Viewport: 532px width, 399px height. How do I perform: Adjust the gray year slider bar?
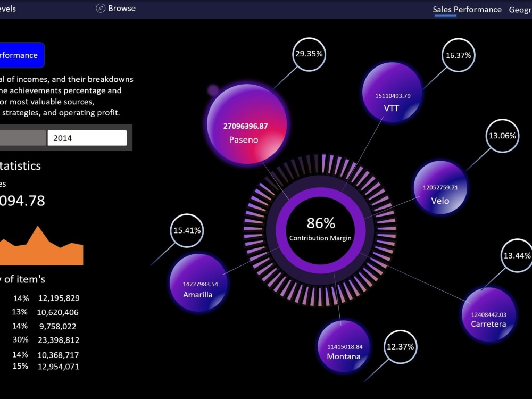(x=24, y=137)
